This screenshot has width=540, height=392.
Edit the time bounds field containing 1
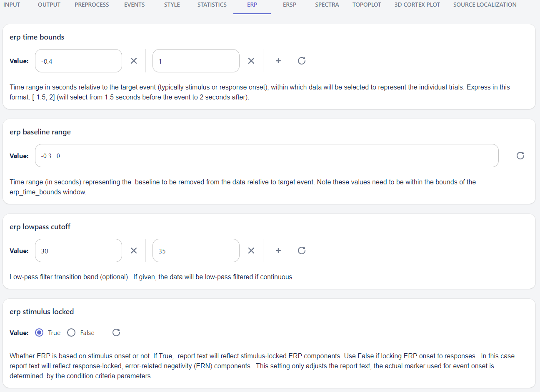(196, 61)
